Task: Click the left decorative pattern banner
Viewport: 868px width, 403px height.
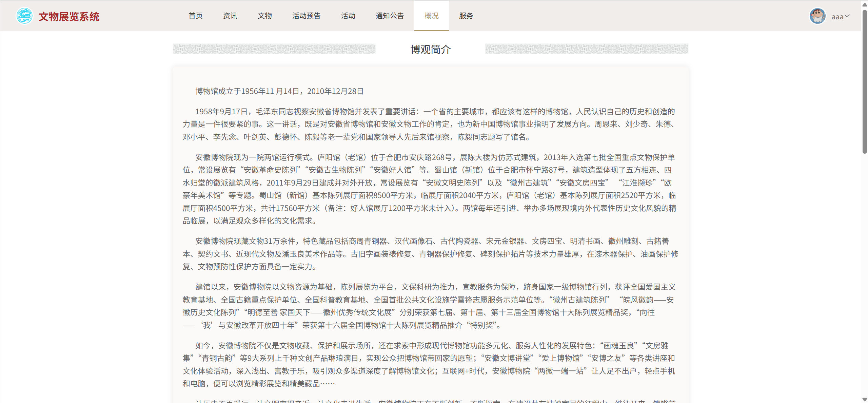Action: click(x=274, y=49)
